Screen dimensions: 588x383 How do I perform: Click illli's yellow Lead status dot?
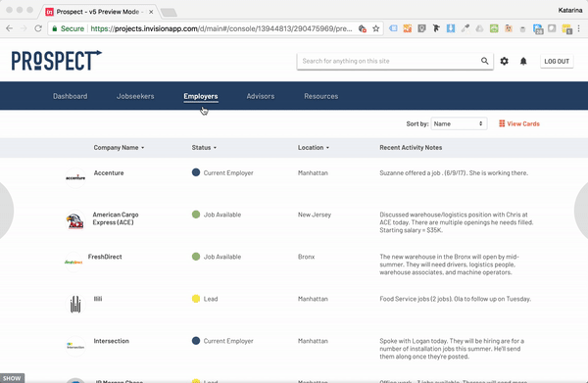[x=196, y=299]
